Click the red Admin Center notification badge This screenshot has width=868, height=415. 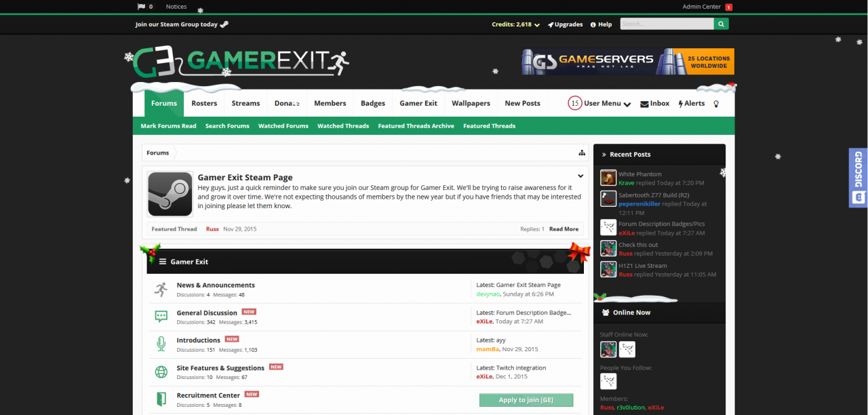[729, 7]
